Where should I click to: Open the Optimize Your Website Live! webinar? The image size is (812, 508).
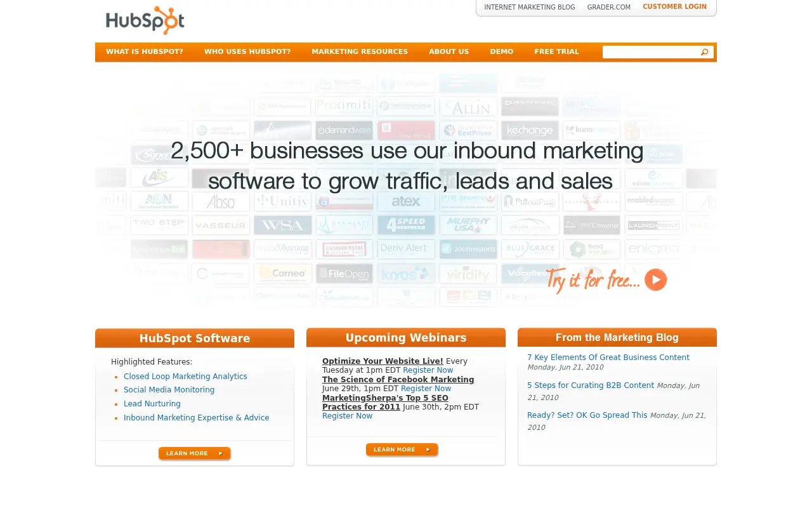pyautogui.click(x=383, y=361)
